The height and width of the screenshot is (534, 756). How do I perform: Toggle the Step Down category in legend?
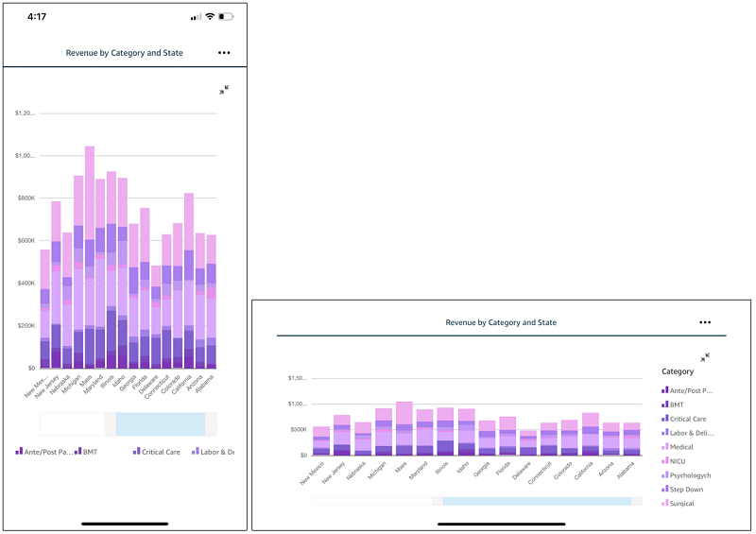tap(682, 490)
